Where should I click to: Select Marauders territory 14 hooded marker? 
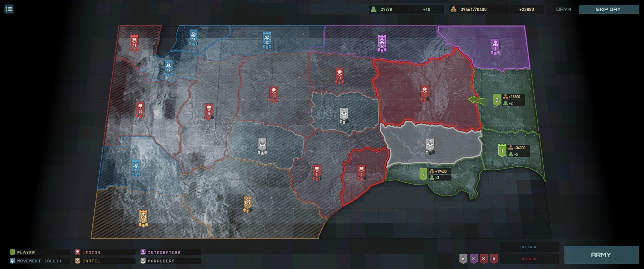(262, 144)
